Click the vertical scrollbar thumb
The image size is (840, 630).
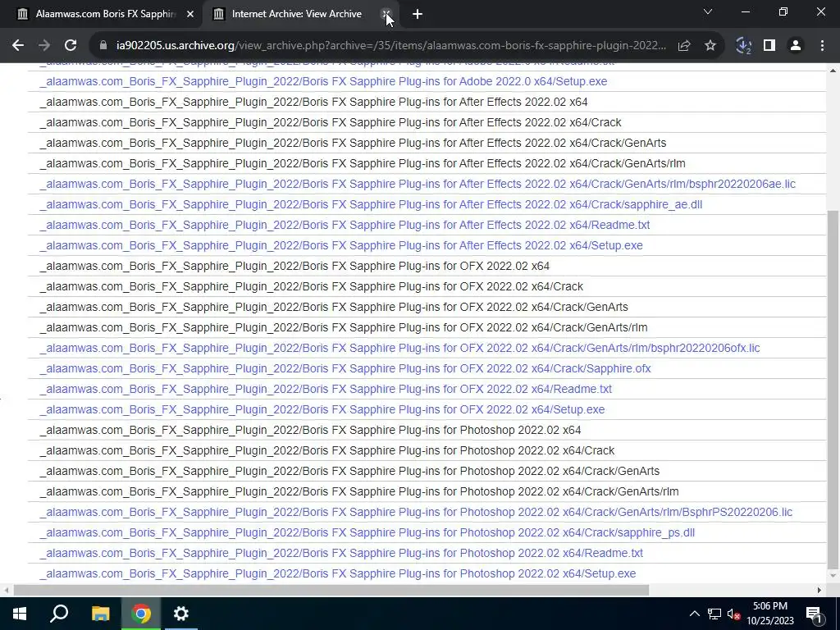click(x=833, y=390)
